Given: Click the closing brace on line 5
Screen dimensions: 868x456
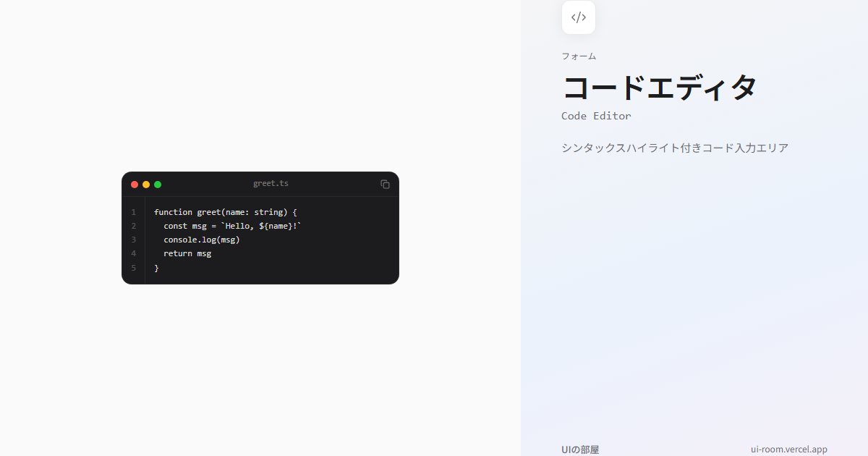Looking at the screenshot, I should [156, 268].
